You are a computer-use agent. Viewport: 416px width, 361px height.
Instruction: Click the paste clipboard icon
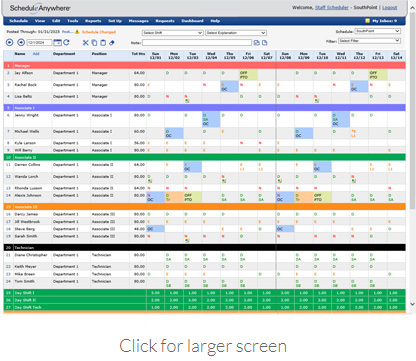pos(103,43)
